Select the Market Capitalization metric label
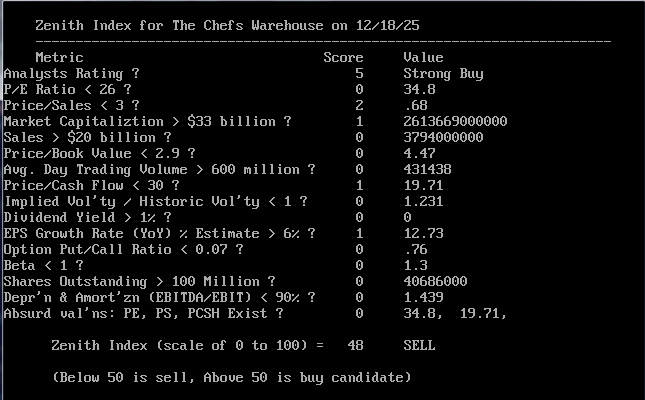Screen dimensions: 645x400 tap(147, 121)
